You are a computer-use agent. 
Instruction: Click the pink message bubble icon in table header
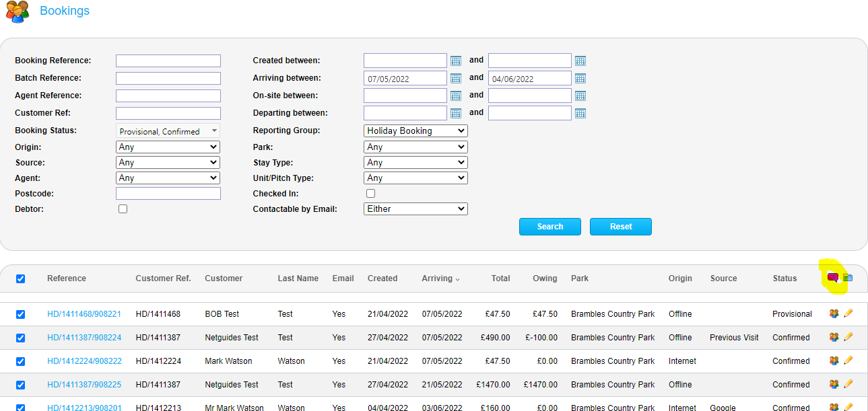[833, 278]
